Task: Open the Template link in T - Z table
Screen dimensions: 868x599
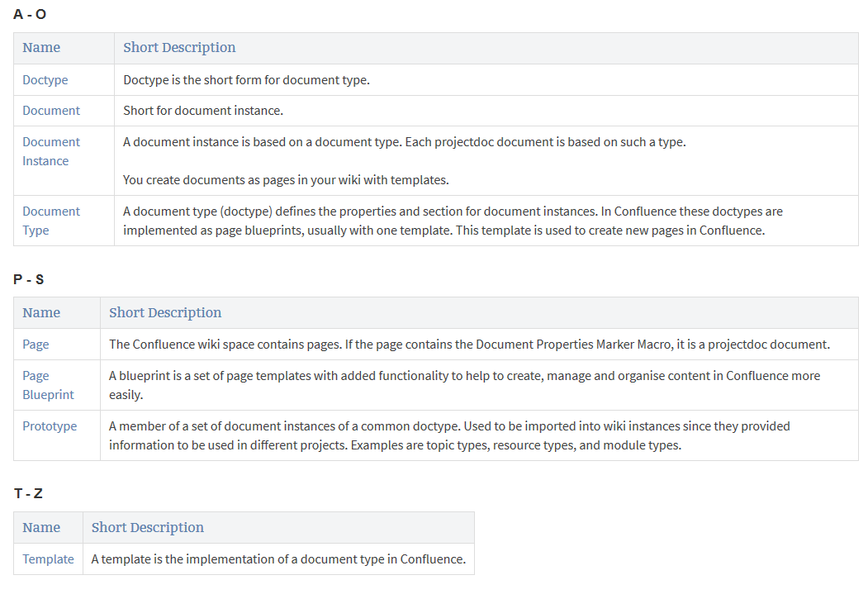Action: click(48, 559)
